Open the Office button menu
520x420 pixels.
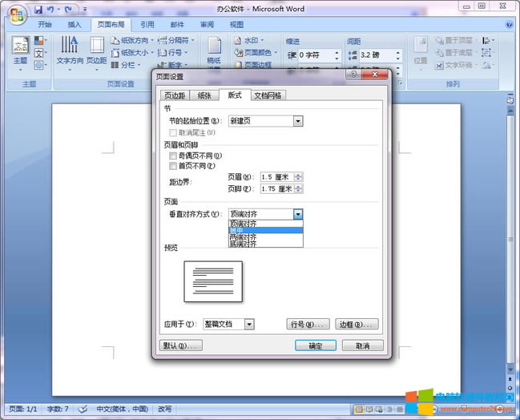pos(17,15)
